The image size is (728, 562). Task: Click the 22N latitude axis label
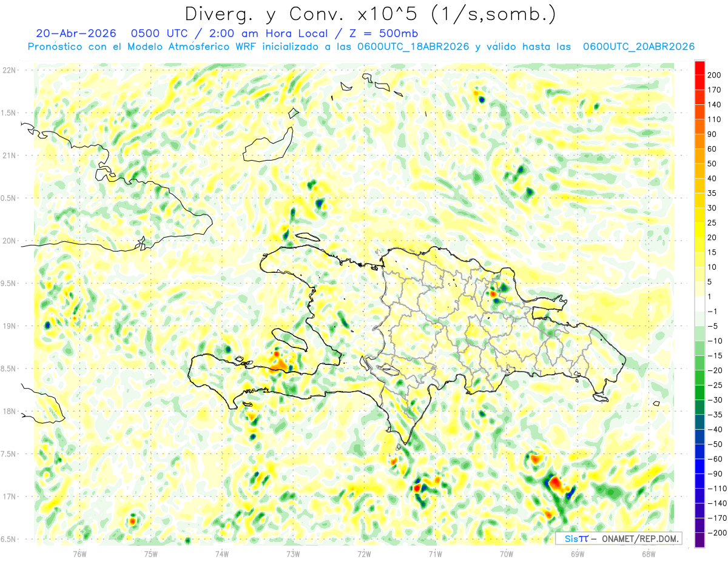9,70
